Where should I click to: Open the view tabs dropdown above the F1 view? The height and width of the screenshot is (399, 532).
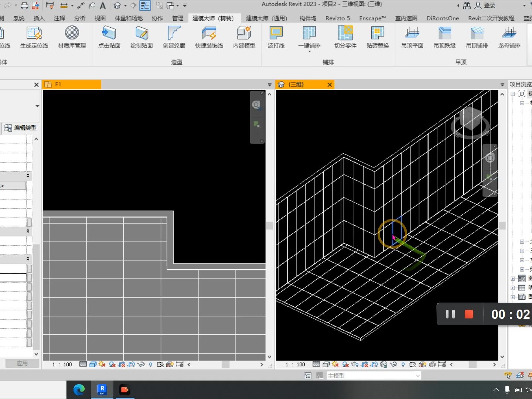point(269,85)
